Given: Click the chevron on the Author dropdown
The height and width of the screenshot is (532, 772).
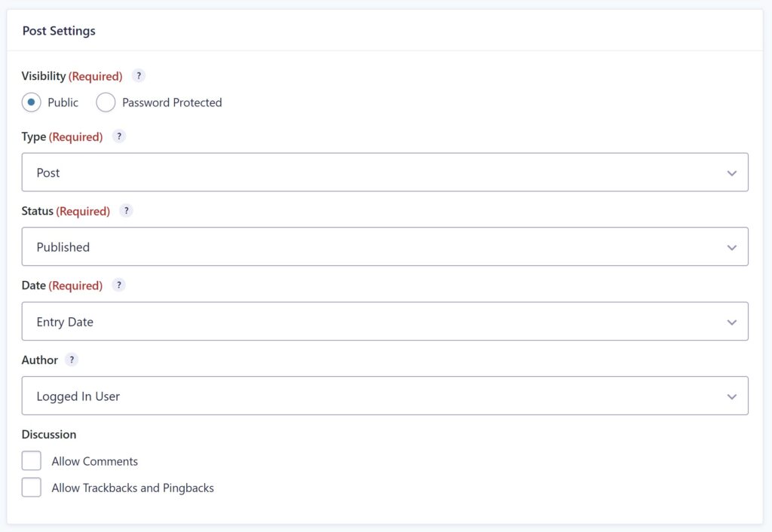Looking at the screenshot, I should click(731, 396).
